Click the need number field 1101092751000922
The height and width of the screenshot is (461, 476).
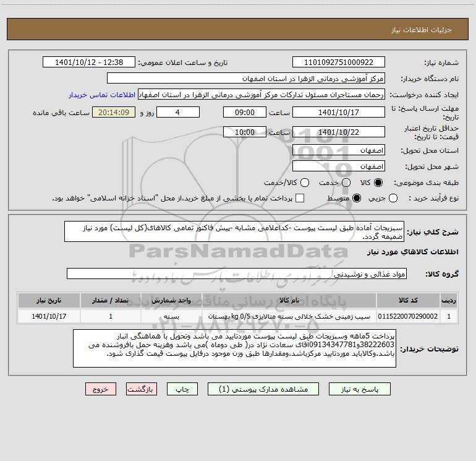[339, 62]
